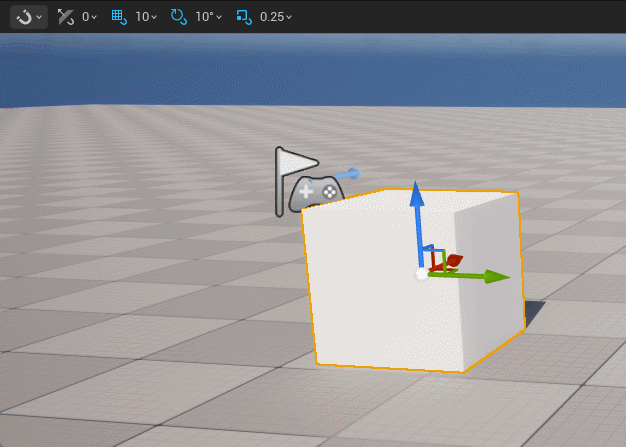This screenshot has width=626, height=447.
Task: Toggle surface snapping icon beside the 0 value
Action: [x=65, y=17]
